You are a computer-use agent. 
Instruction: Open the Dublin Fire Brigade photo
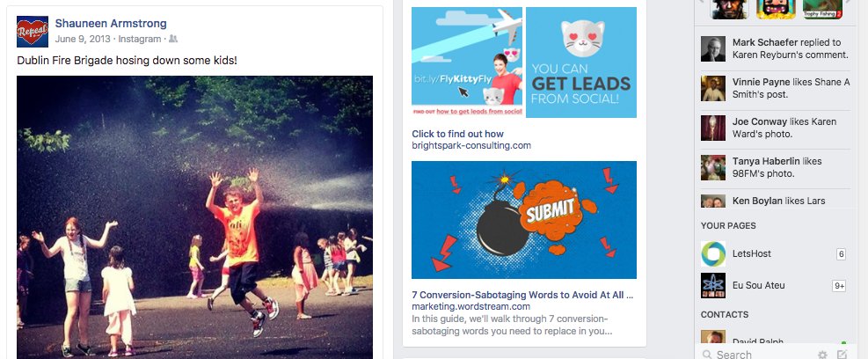point(195,217)
